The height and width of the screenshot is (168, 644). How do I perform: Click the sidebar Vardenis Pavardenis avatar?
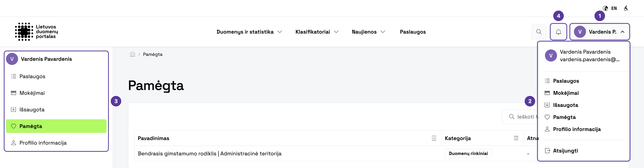click(x=12, y=59)
